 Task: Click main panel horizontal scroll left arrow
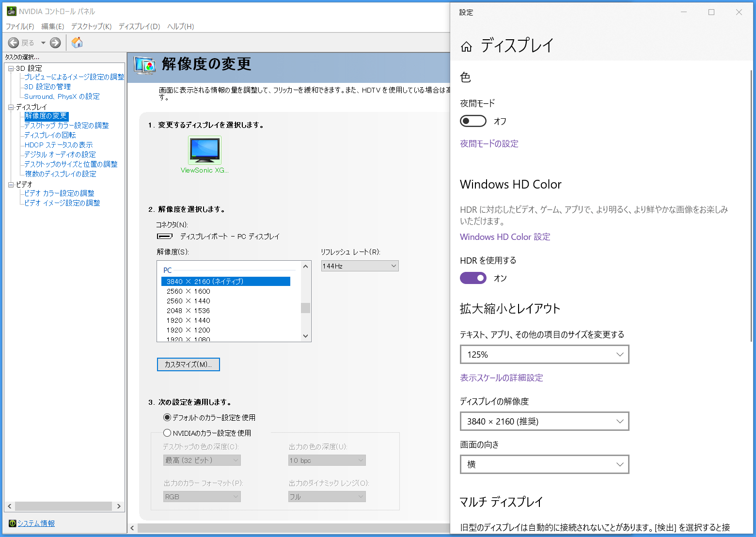[133, 528]
